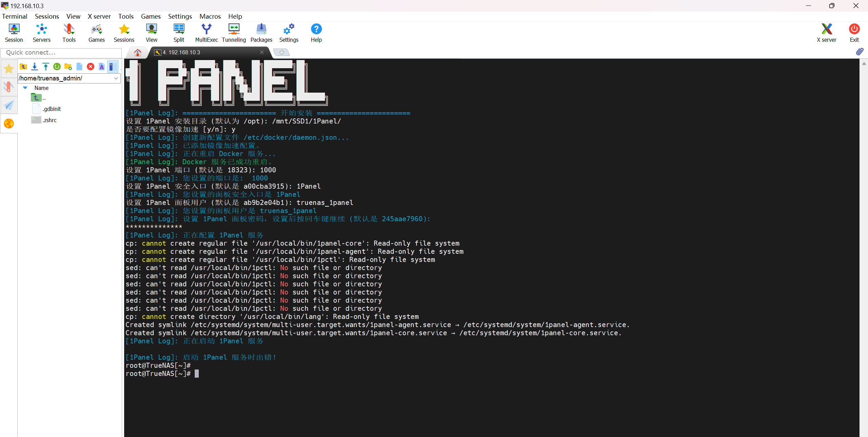868x437 pixels.
Task: Minimize the MobaXterm window
Action: click(809, 6)
